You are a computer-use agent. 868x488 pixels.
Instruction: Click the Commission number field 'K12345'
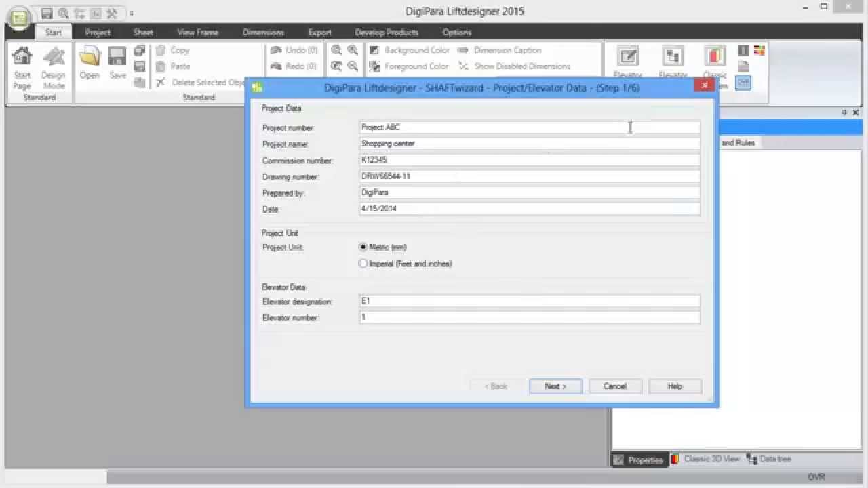tap(530, 160)
